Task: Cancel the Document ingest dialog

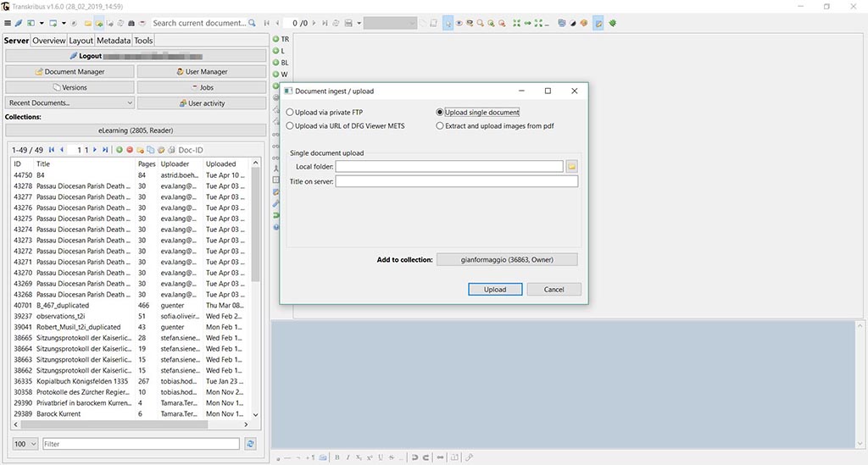Action: (x=554, y=289)
